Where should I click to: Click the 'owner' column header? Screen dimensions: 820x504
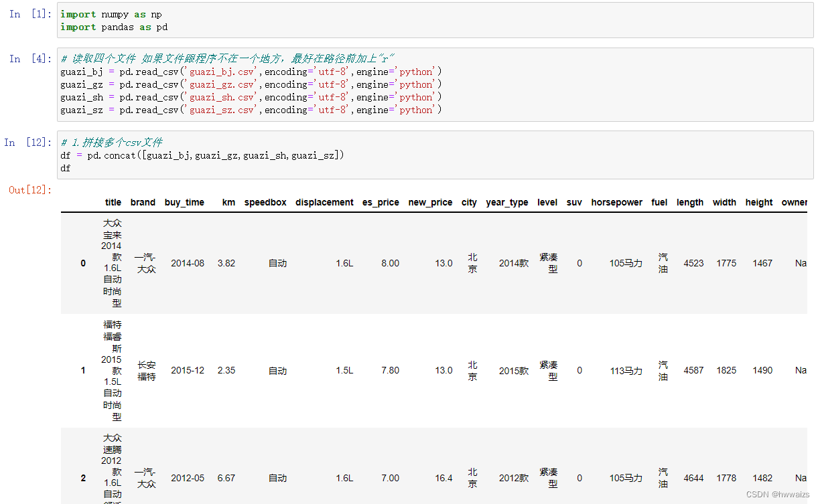click(x=794, y=202)
